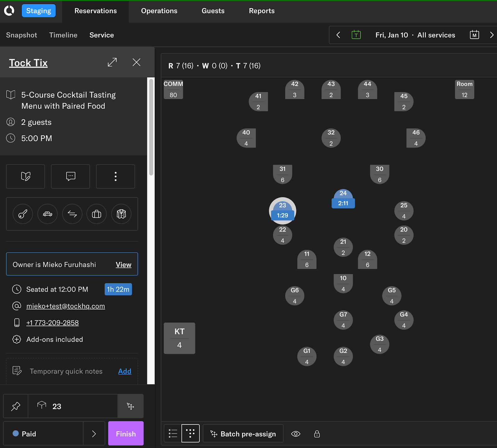Click the Finish button

click(125, 433)
